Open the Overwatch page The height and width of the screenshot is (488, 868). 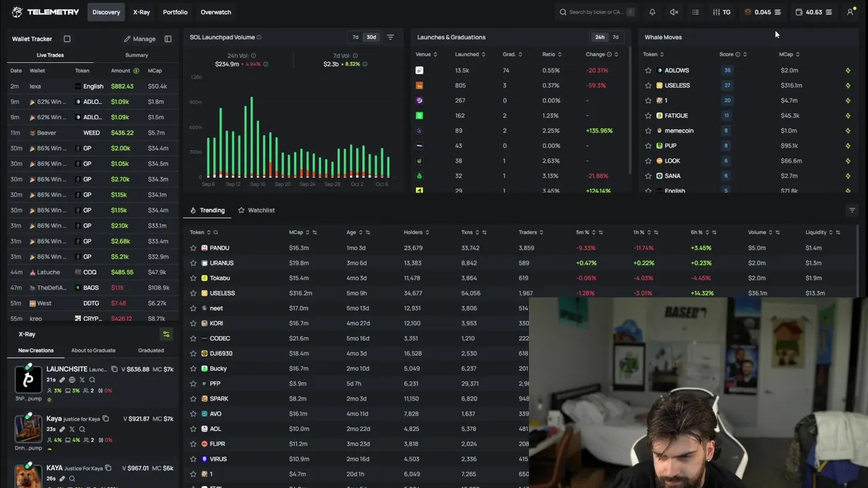click(x=216, y=12)
